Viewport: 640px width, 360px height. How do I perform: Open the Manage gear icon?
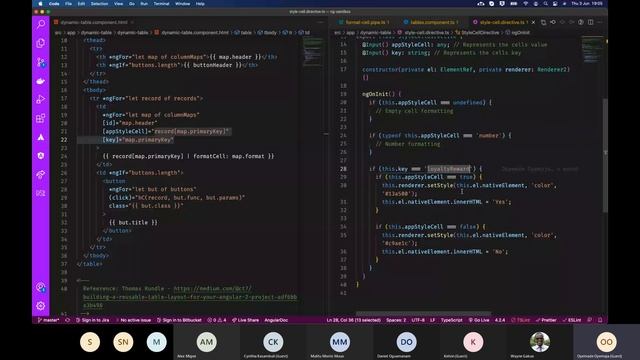(x=41, y=306)
